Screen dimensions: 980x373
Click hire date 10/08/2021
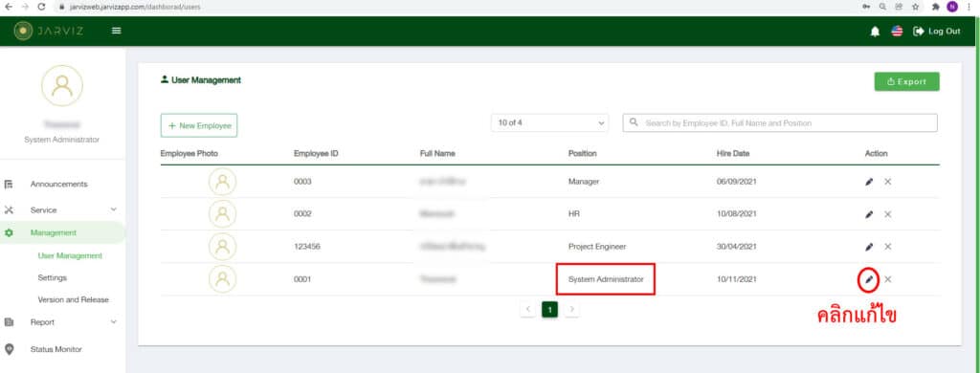(x=737, y=214)
